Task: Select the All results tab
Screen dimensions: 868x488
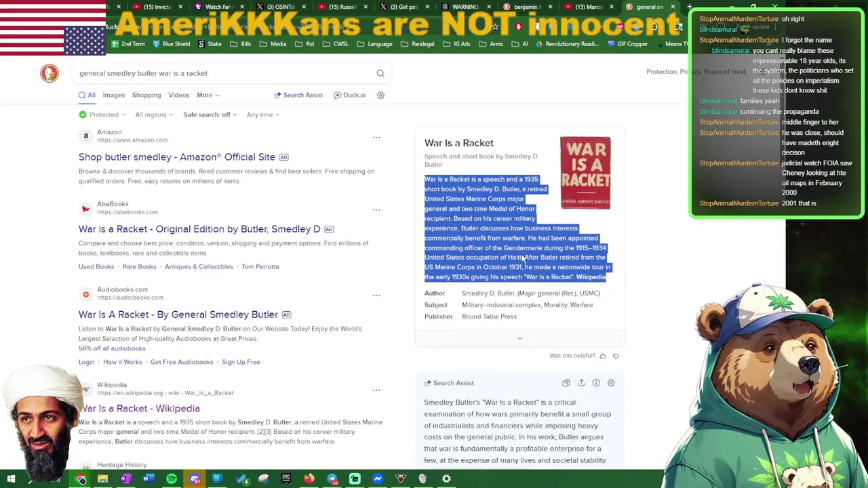Action: click(x=87, y=96)
